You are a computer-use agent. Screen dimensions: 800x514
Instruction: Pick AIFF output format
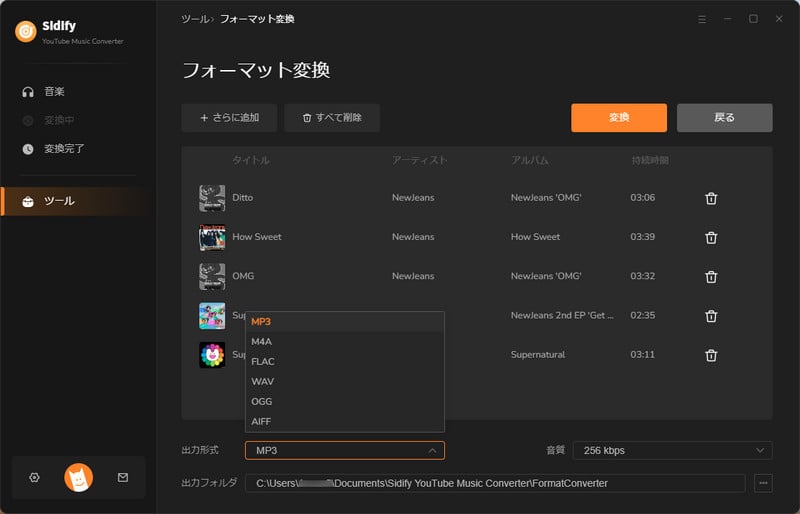pyautogui.click(x=344, y=421)
